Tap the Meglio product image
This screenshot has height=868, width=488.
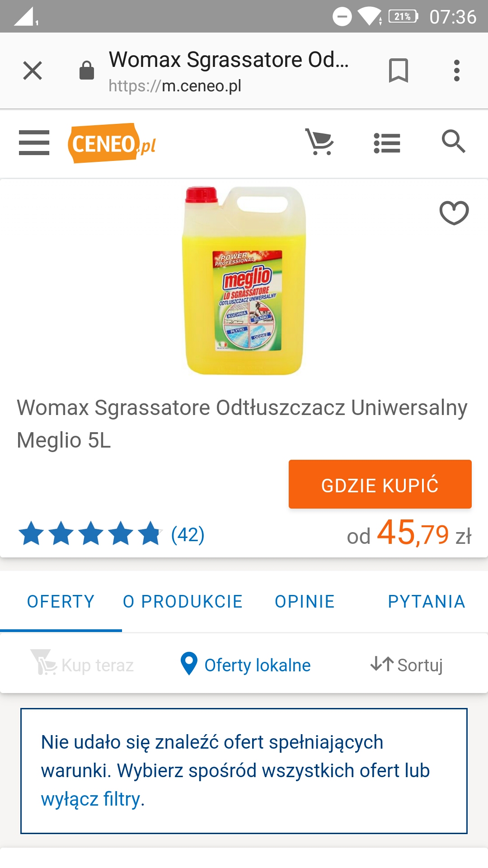244,280
